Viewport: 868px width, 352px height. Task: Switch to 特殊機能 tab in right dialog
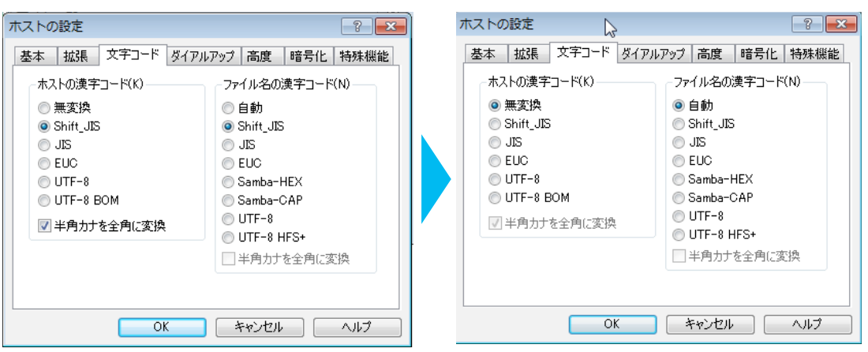[815, 54]
